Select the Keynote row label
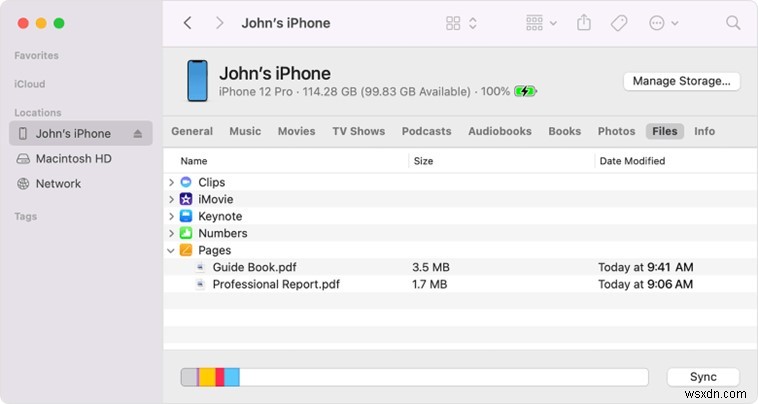 click(x=220, y=216)
